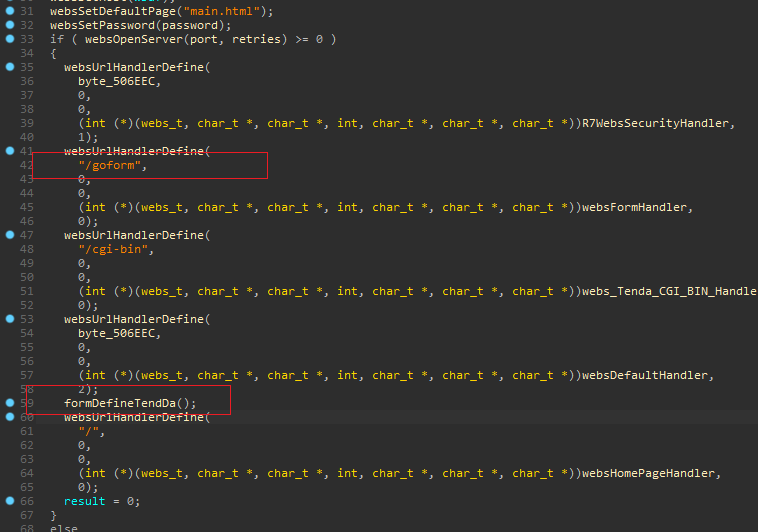Image resolution: width=758 pixels, height=532 pixels.
Task: Click the breakpoint dot at line 33
Action: click(10, 39)
